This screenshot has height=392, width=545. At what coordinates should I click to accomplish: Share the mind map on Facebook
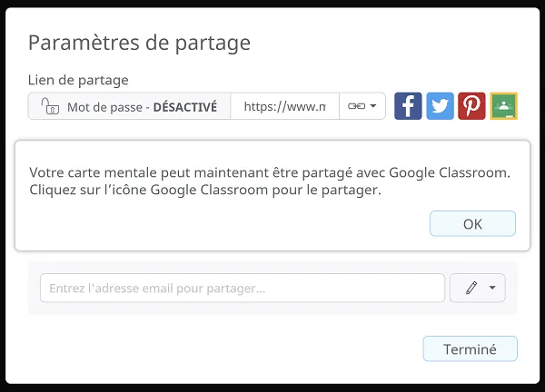tap(408, 106)
